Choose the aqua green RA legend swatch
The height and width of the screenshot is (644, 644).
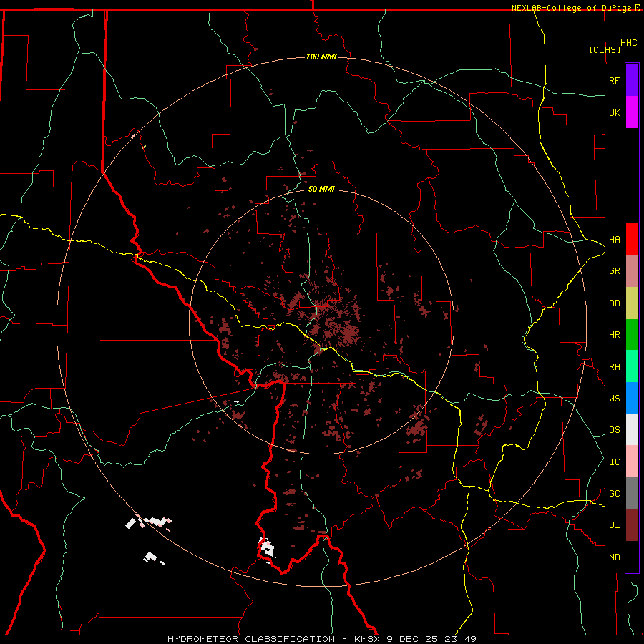pyautogui.click(x=632, y=366)
